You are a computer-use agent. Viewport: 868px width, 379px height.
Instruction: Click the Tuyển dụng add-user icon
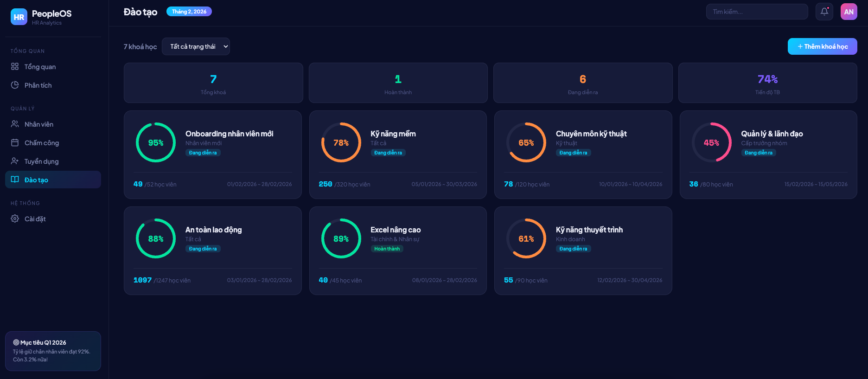(15, 161)
